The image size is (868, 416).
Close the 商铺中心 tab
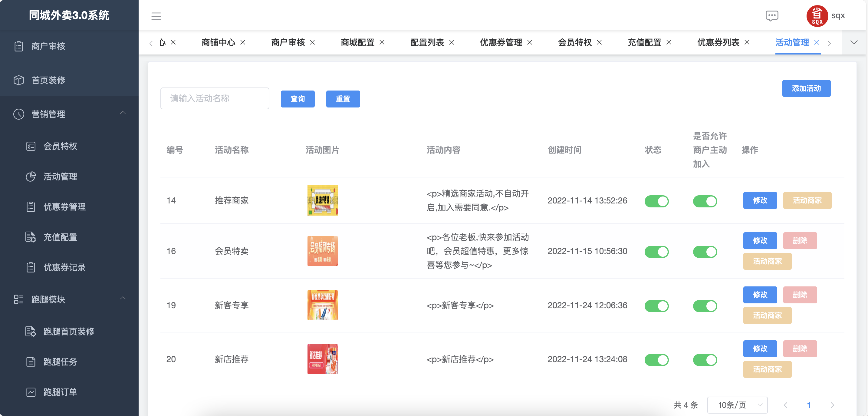click(243, 42)
